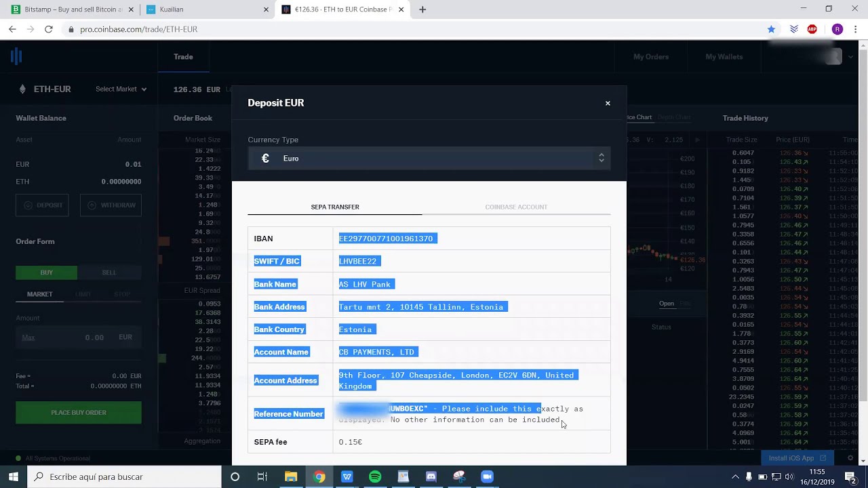Click the IBAN value EE297700771001961370
The image size is (868, 488).
(x=386, y=239)
